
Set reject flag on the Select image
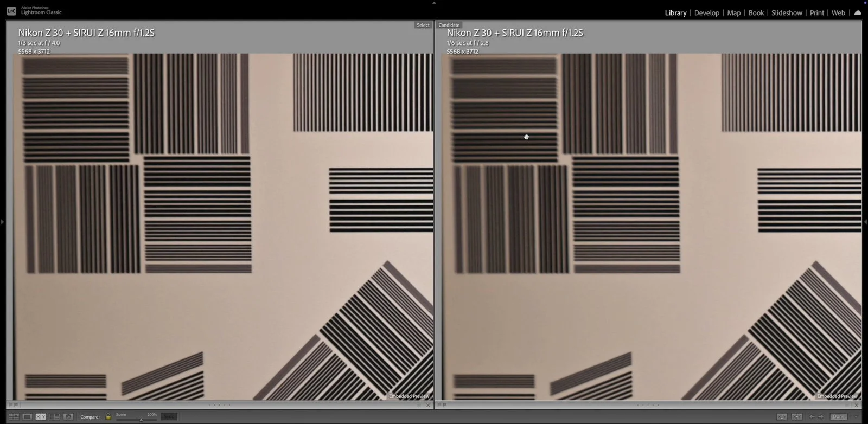[16, 404]
